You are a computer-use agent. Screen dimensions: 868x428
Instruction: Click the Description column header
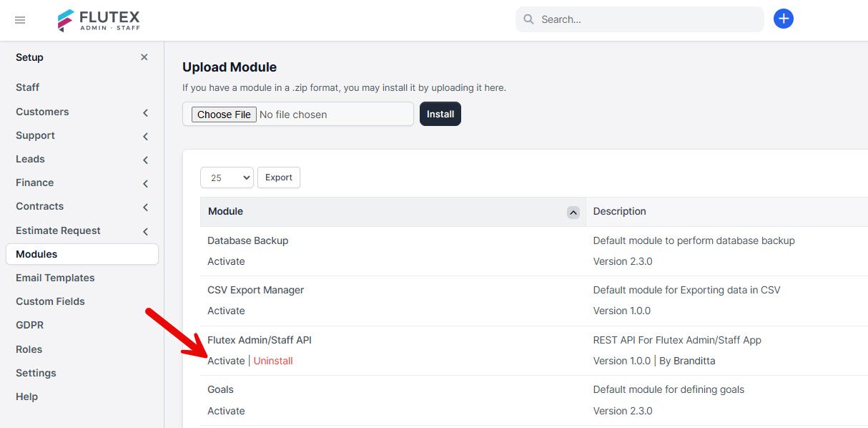619,211
